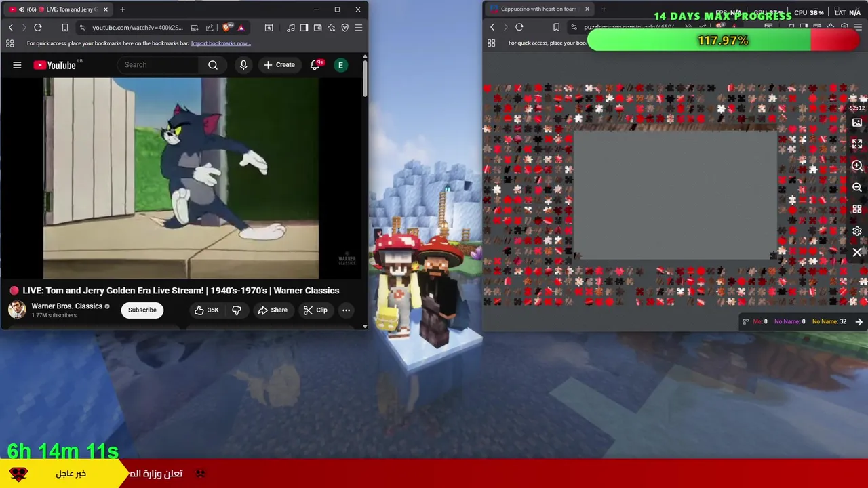The image size is (868, 488).
Task: Subscribe to Warner Bros. Classics
Action: (142, 310)
